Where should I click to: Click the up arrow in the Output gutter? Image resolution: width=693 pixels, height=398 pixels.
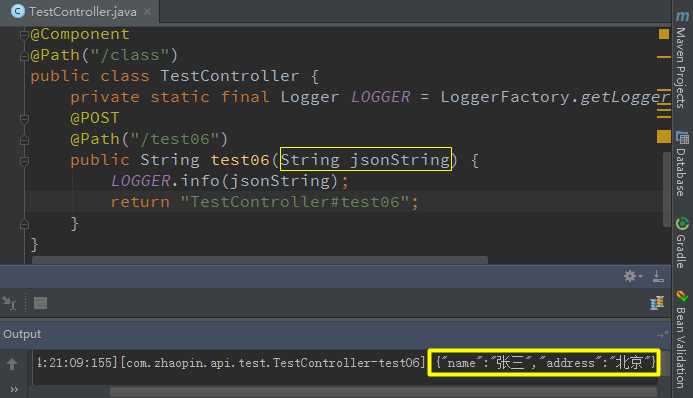pos(12,364)
